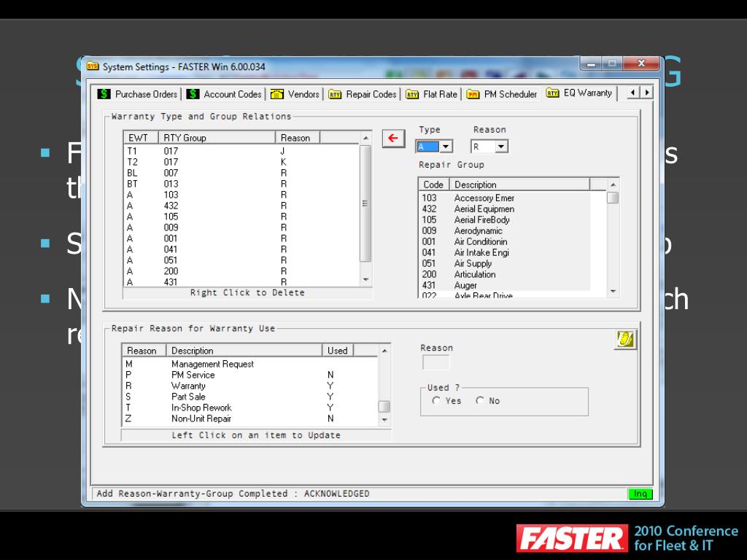This screenshot has height=560, width=747.
Task: Click the Repair Group list scroll-up arrow
Action: (613, 184)
